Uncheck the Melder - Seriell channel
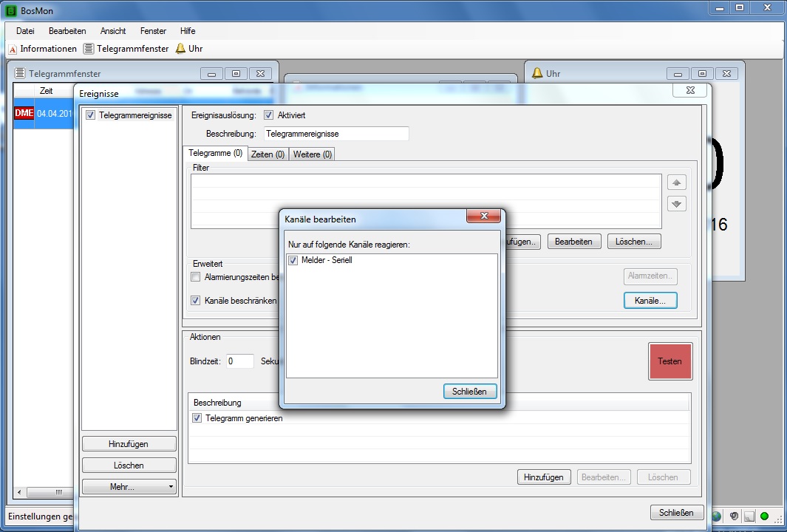The height and width of the screenshot is (532, 787). 293,260
